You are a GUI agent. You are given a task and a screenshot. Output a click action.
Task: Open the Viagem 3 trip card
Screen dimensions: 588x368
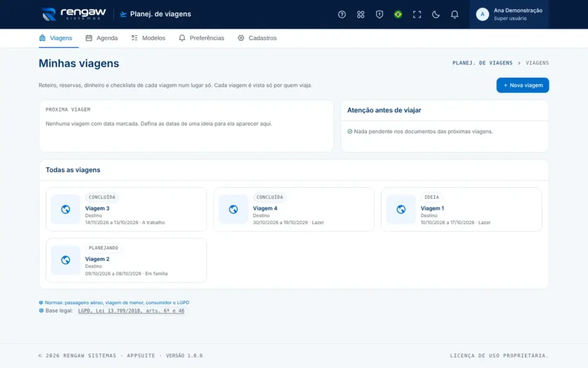click(x=126, y=209)
